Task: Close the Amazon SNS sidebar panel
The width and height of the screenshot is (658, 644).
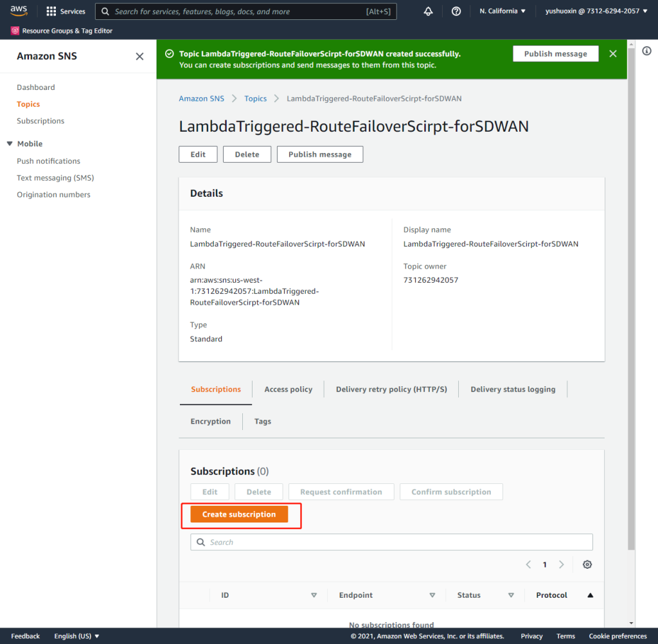Action: point(139,57)
